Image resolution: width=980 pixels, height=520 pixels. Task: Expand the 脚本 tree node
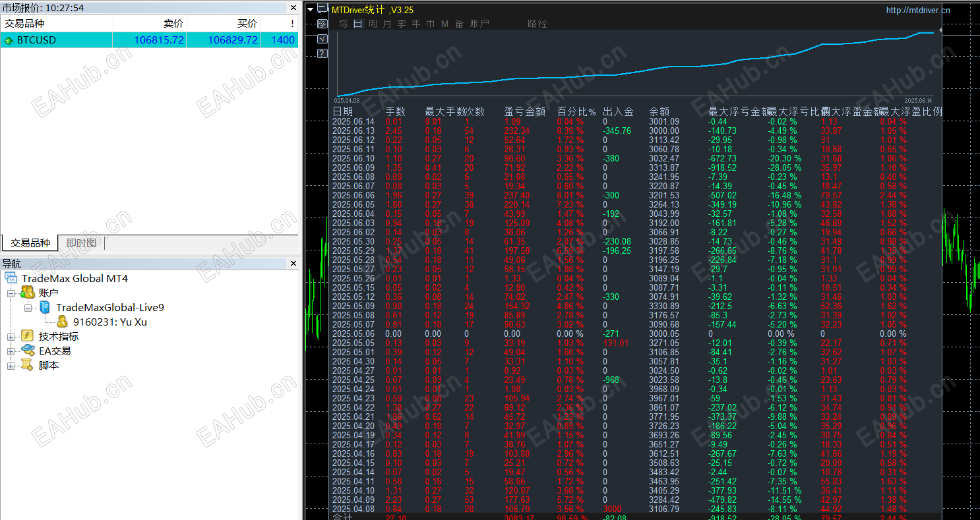(11, 366)
